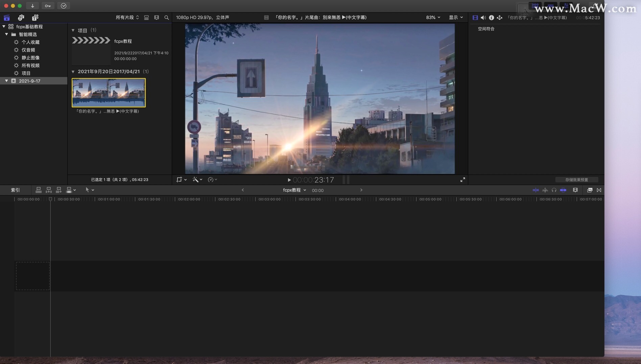Open the Info inspector tab
The width and height of the screenshot is (641, 364).
491,18
